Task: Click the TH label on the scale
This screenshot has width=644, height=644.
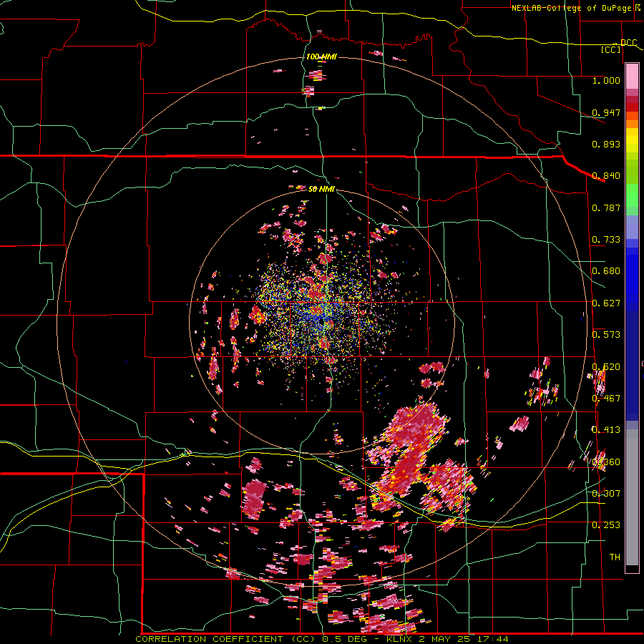Action: 615,557
